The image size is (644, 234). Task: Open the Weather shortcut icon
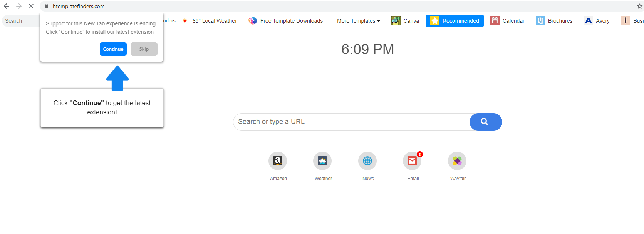point(322,161)
